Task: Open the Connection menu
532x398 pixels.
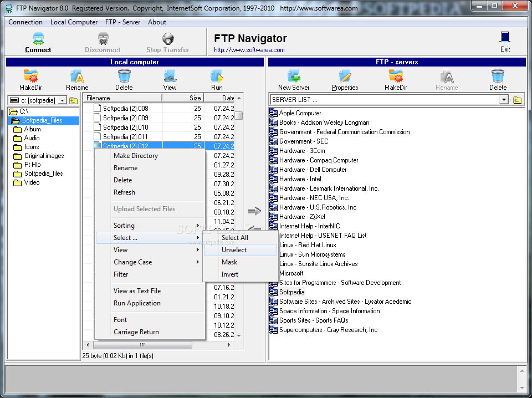Action: point(25,22)
